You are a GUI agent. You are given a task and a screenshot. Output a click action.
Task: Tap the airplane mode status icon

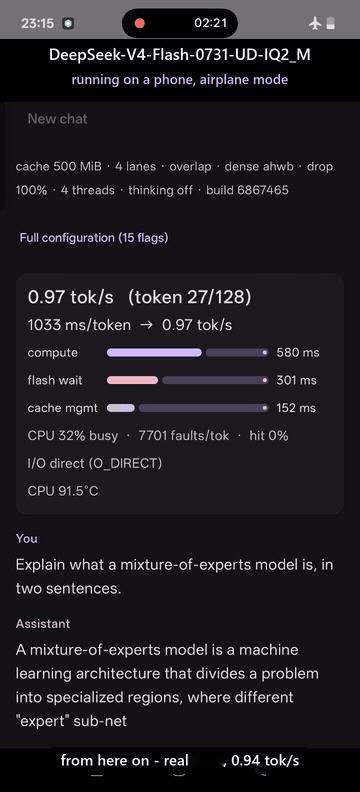pyautogui.click(x=315, y=23)
